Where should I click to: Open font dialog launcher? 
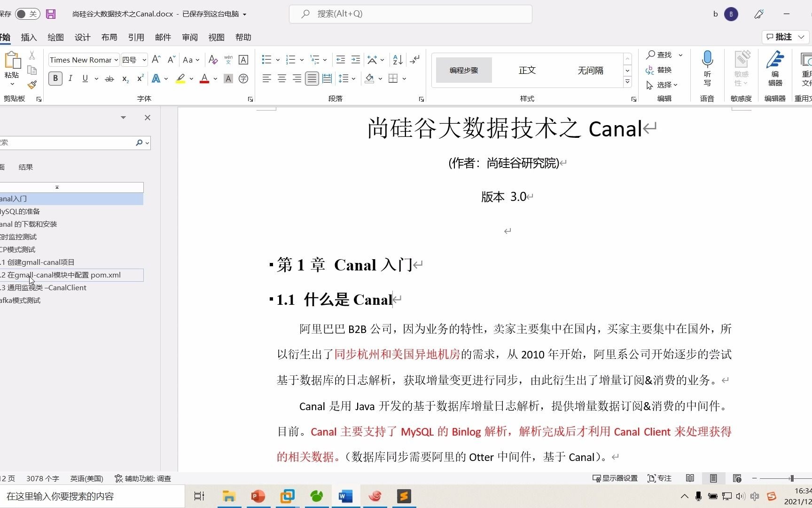click(x=250, y=99)
